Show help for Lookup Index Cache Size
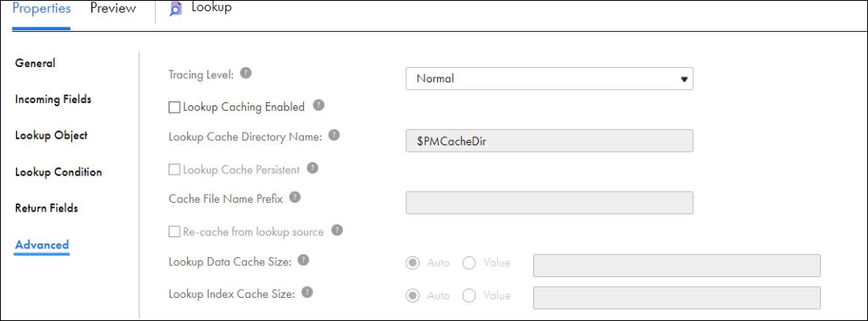Image resolution: width=868 pixels, height=321 pixels. tap(307, 292)
